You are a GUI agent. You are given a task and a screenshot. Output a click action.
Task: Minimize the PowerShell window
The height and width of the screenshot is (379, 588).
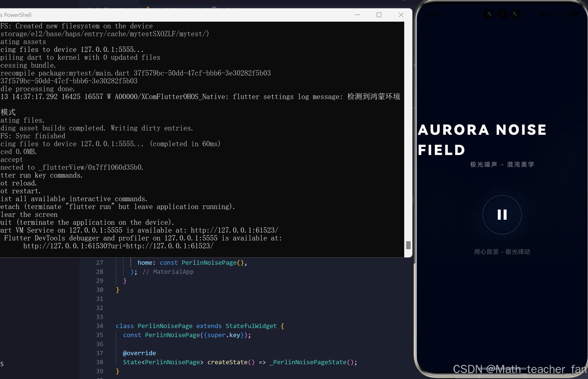pos(357,15)
